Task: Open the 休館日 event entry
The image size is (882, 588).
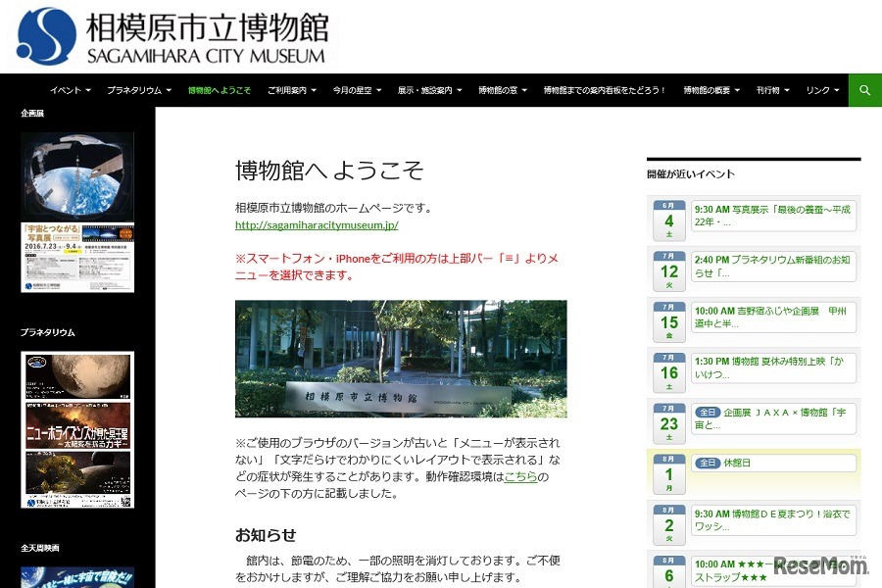Action: [x=774, y=463]
